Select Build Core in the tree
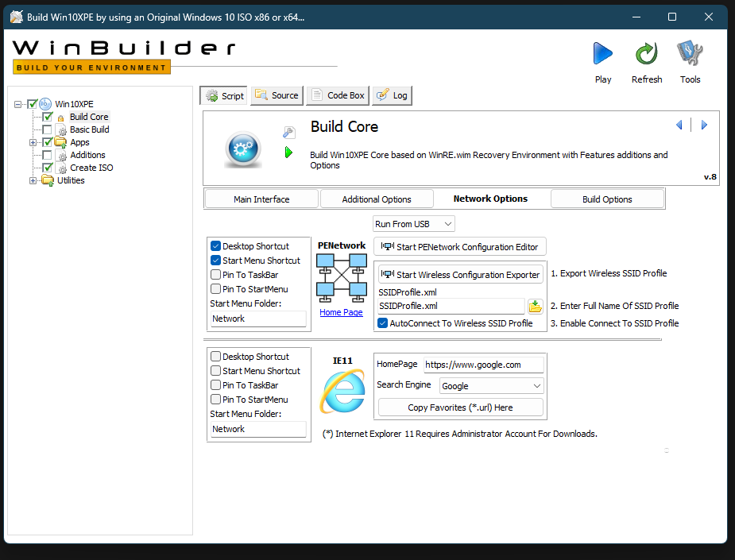The image size is (735, 560). [x=89, y=117]
